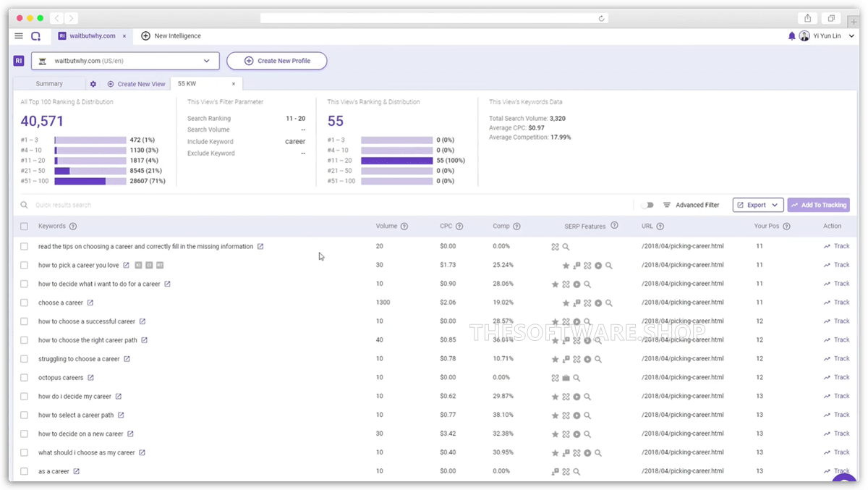Switch to the waitbutwhy.com browser tab
The height and width of the screenshot is (490, 868).
(93, 35)
